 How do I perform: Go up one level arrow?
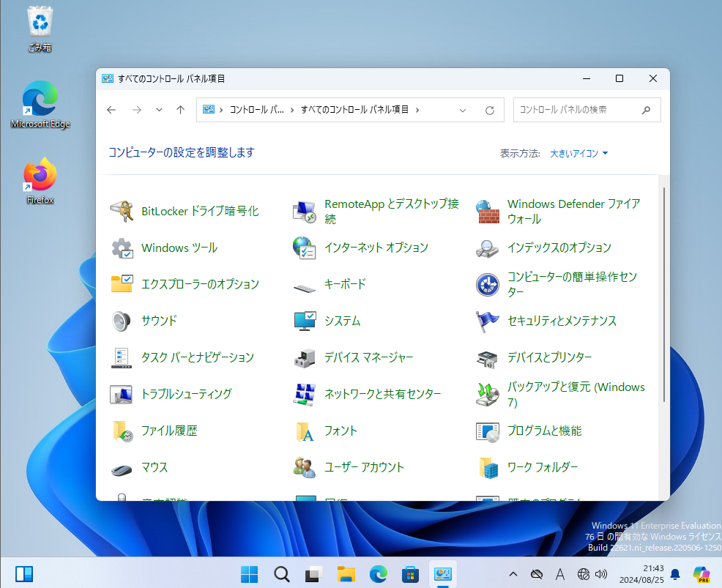click(180, 110)
